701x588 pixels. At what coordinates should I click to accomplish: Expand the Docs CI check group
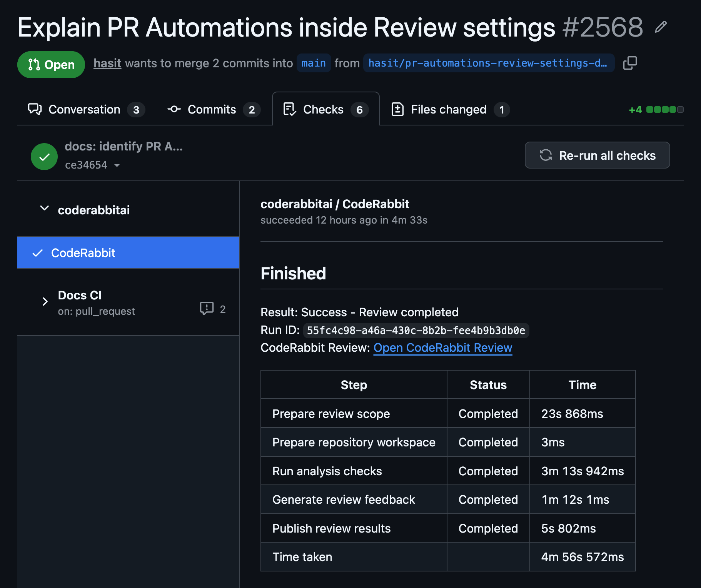coord(45,301)
